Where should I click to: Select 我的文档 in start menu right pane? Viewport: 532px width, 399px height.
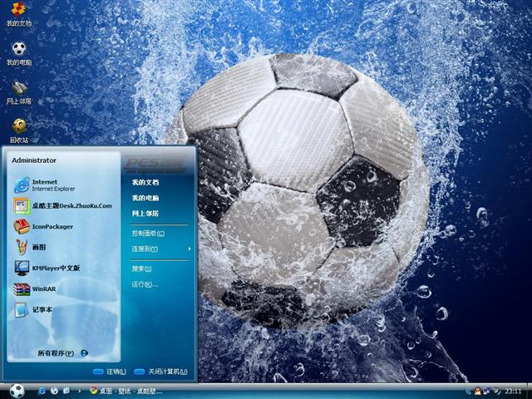click(145, 183)
